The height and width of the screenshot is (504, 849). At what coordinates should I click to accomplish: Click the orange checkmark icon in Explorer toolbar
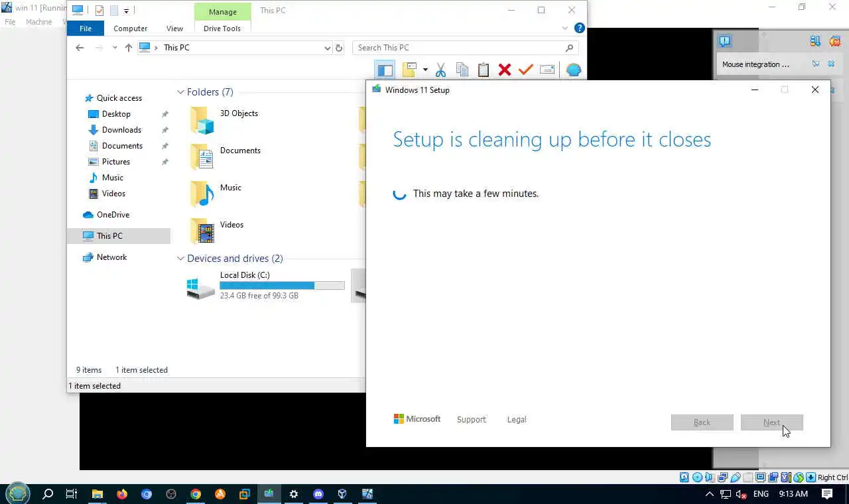click(x=526, y=70)
